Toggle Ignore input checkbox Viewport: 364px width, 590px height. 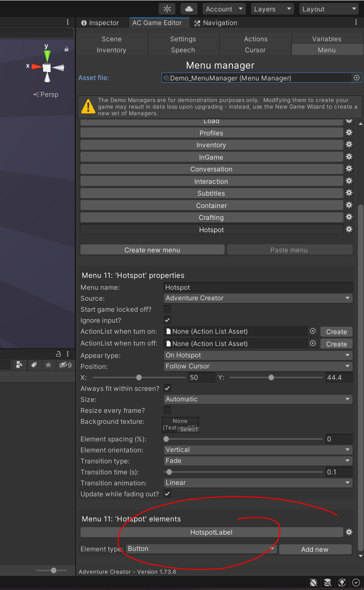coord(167,320)
